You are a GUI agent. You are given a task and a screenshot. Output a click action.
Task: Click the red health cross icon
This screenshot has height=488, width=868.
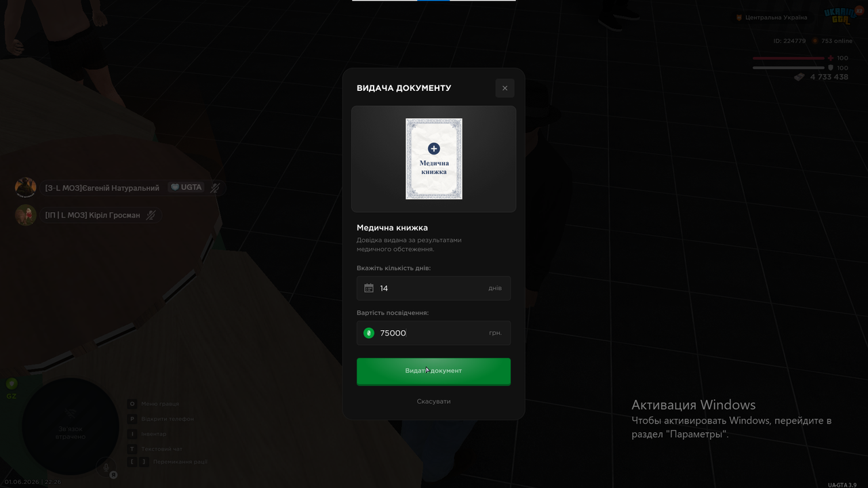coord(831,58)
